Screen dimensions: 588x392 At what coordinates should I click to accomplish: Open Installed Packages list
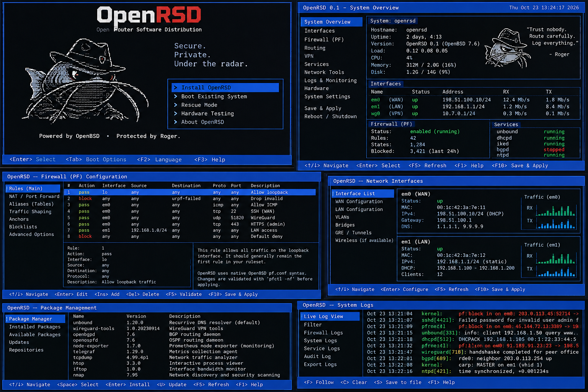(x=35, y=327)
